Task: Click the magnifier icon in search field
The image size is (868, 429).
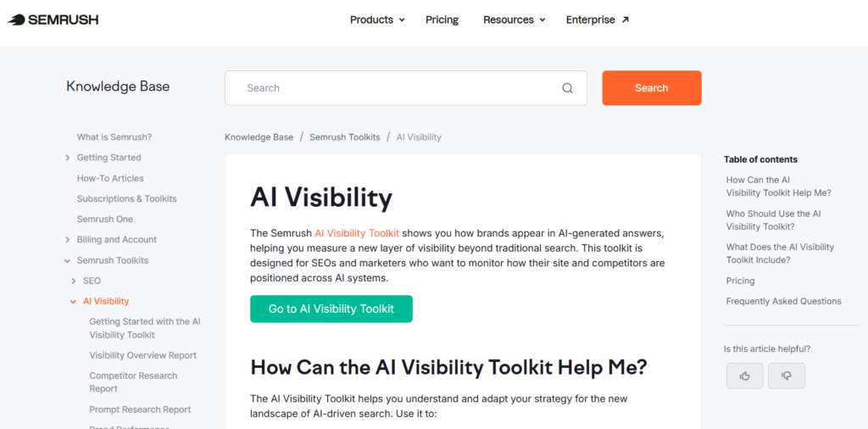Action: click(x=567, y=88)
